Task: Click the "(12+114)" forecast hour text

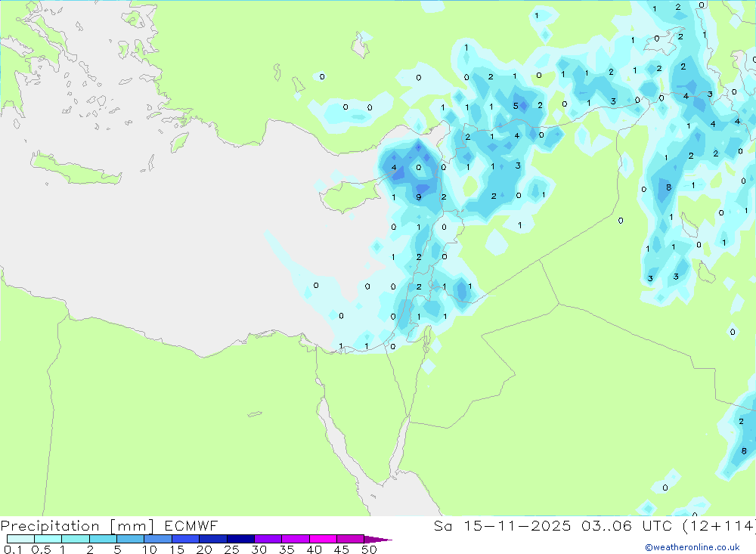Action: coord(720,525)
